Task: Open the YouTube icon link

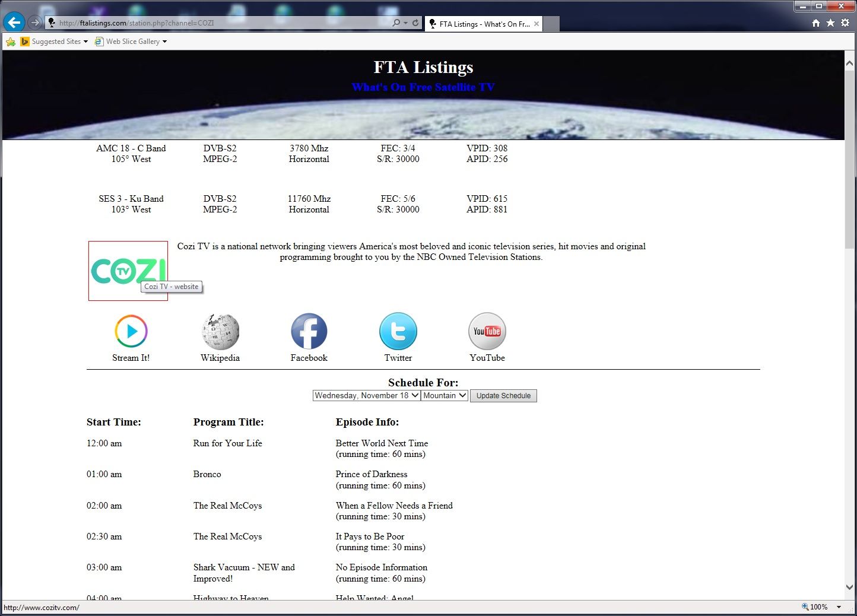Action: pyautogui.click(x=487, y=331)
